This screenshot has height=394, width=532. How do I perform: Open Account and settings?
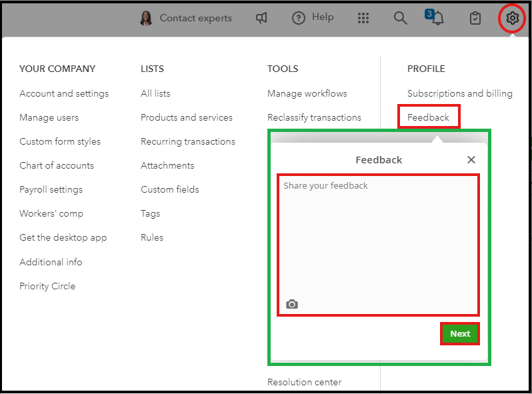64,93
